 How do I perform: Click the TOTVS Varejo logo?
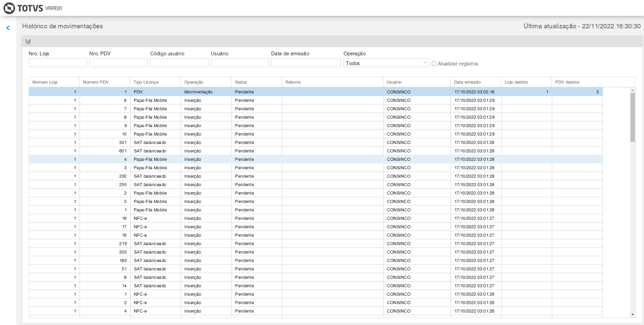pyautogui.click(x=33, y=8)
